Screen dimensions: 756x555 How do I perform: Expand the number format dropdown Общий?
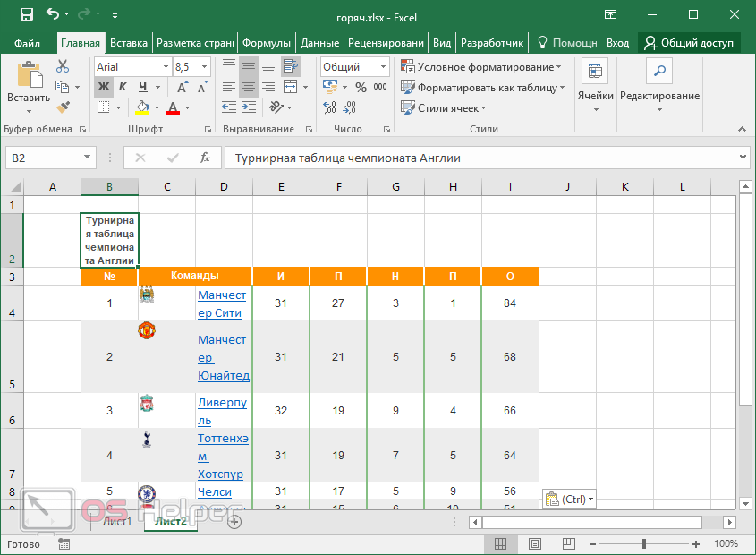[381, 67]
